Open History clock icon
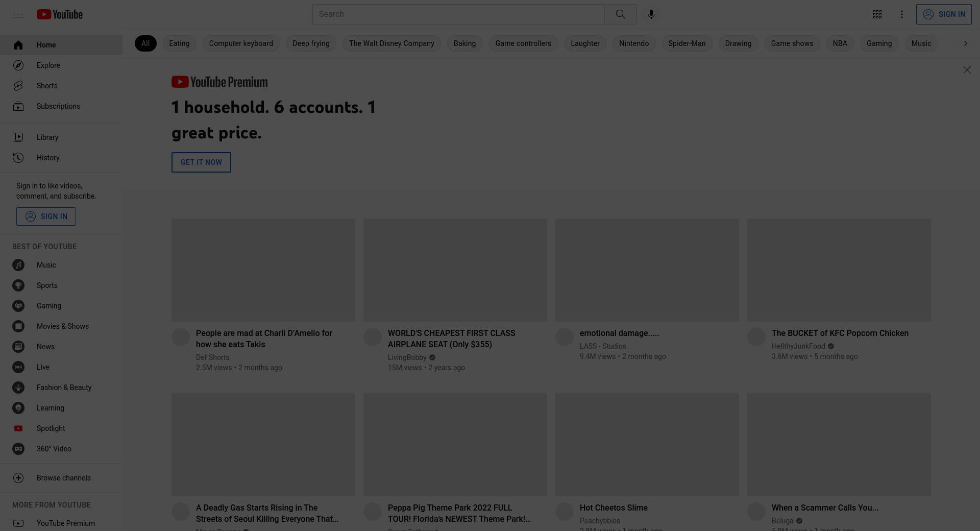This screenshot has height=531, width=980. 18,158
